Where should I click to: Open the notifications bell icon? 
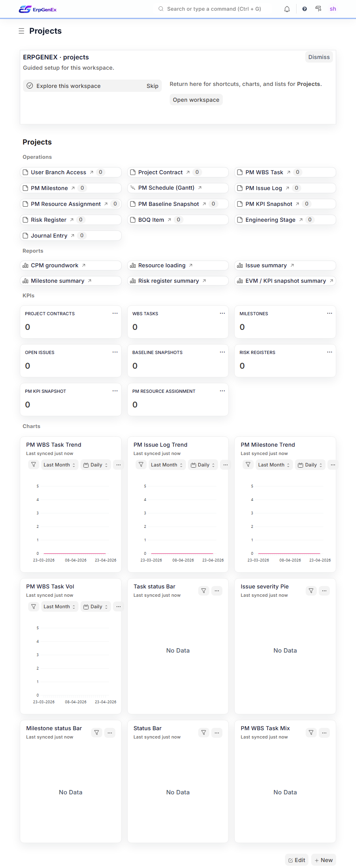tap(287, 9)
